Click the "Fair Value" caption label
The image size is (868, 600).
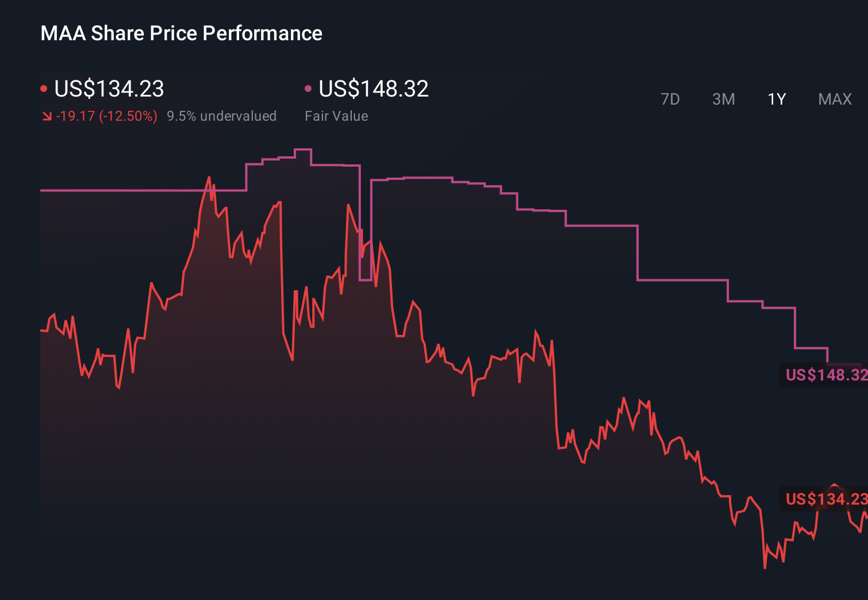coord(336,116)
